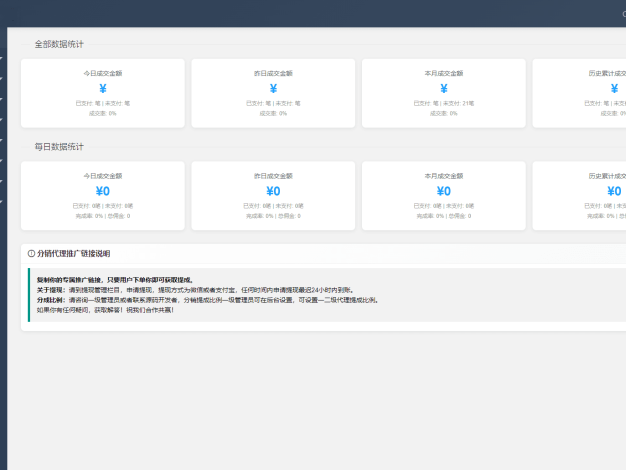The height and width of the screenshot is (470, 626).
Task: Select the ¥0 amount in daily 昨日成交金额 card
Action: pos(273,191)
